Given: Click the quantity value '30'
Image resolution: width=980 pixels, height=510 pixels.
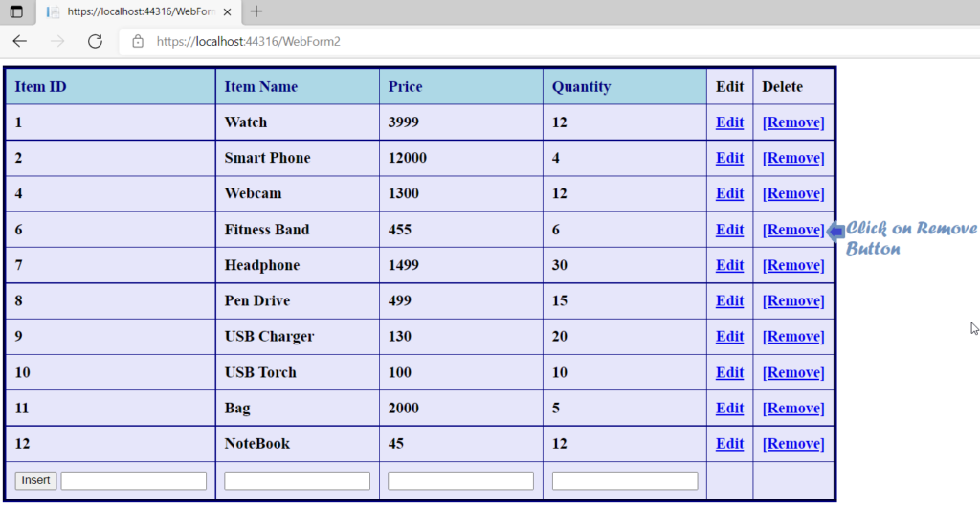Looking at the screenshot, I should coord(559,265).
